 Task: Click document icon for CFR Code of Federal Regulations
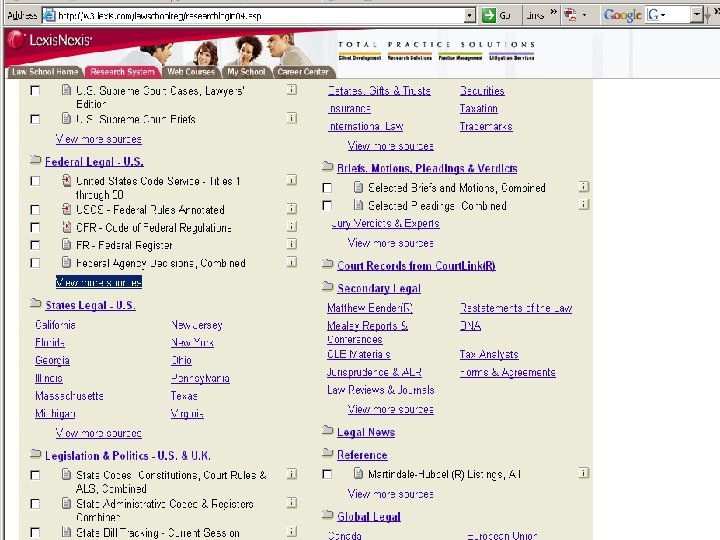tap(67, 227)
